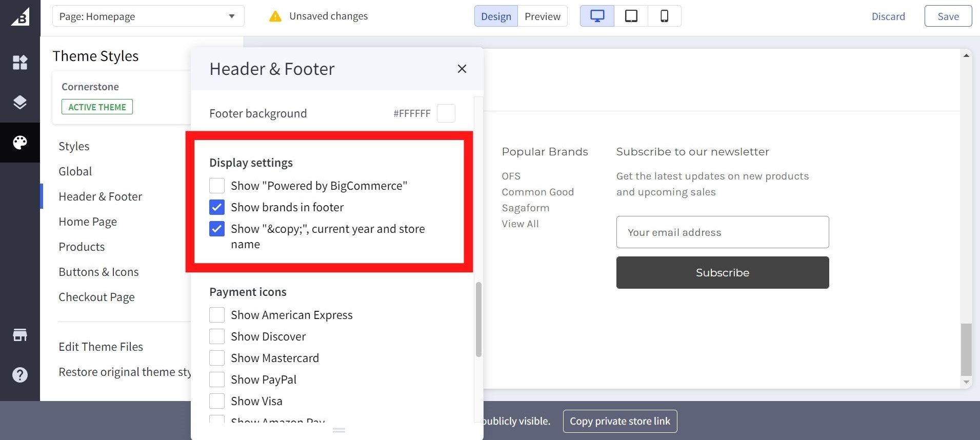Select the Theme Styles palette icon
The height and width of the screenshot is (440, 980).
point(20,143)
